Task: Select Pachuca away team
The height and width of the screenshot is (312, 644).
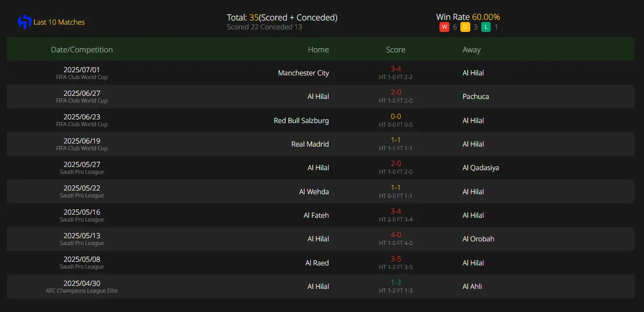Action: (476, 96)
